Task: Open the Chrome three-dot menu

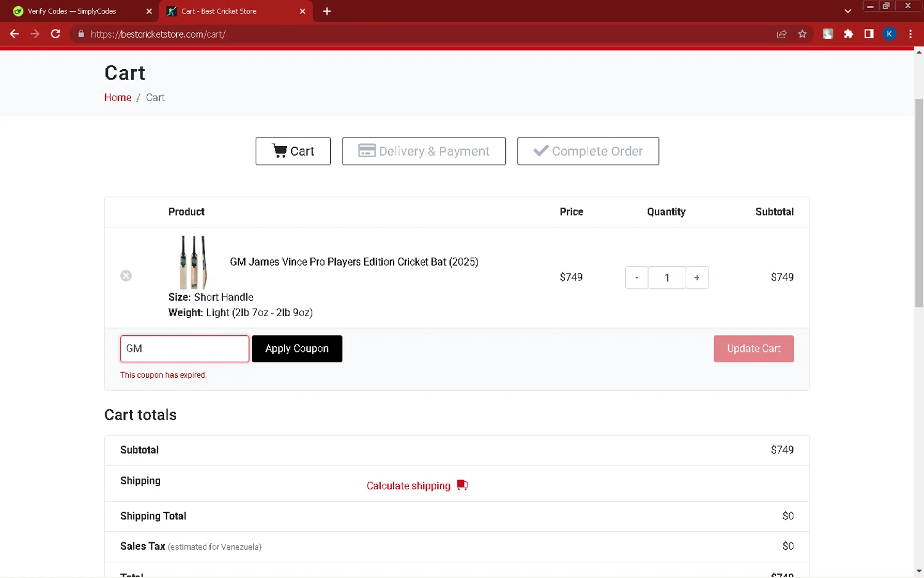Action: pyautogui.click(x=910, y=34)
